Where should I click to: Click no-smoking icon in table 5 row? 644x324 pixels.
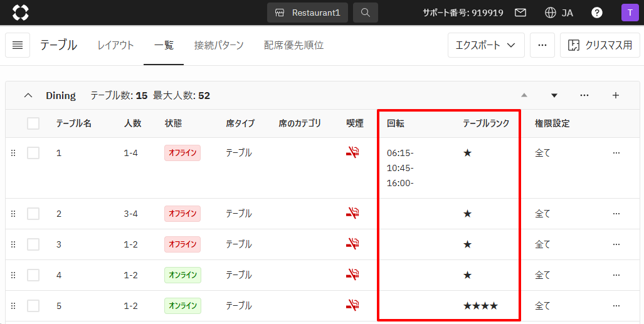[352, 306]
